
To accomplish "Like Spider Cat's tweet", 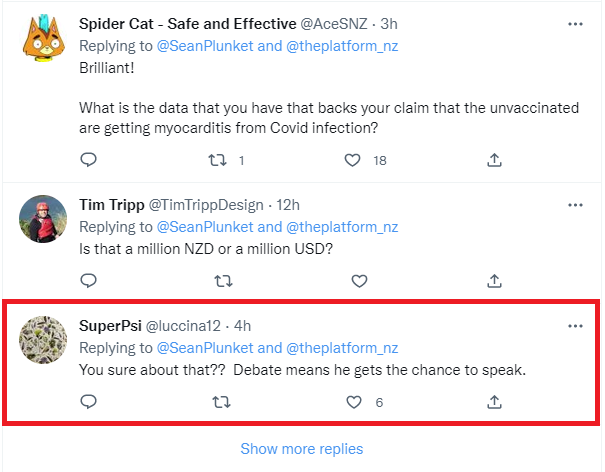I will point(352,159).
